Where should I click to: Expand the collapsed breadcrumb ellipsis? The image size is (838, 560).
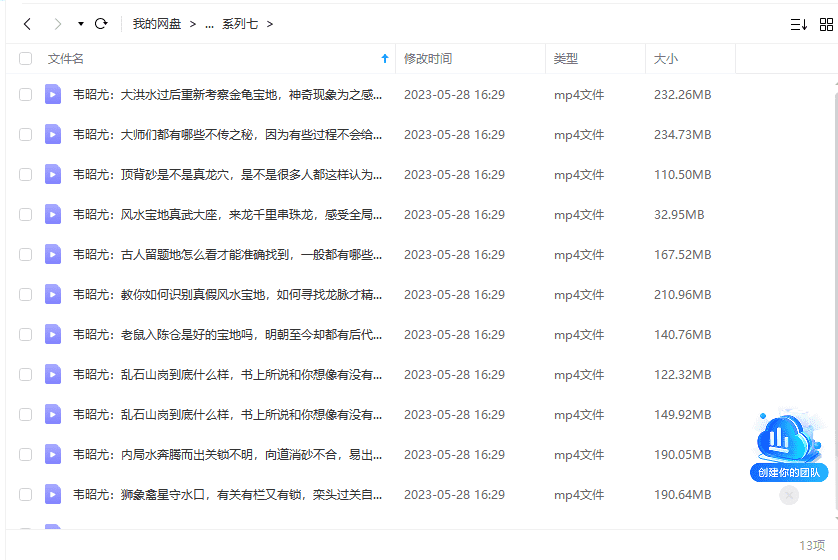pyautogui.click(x=209, y=24)
